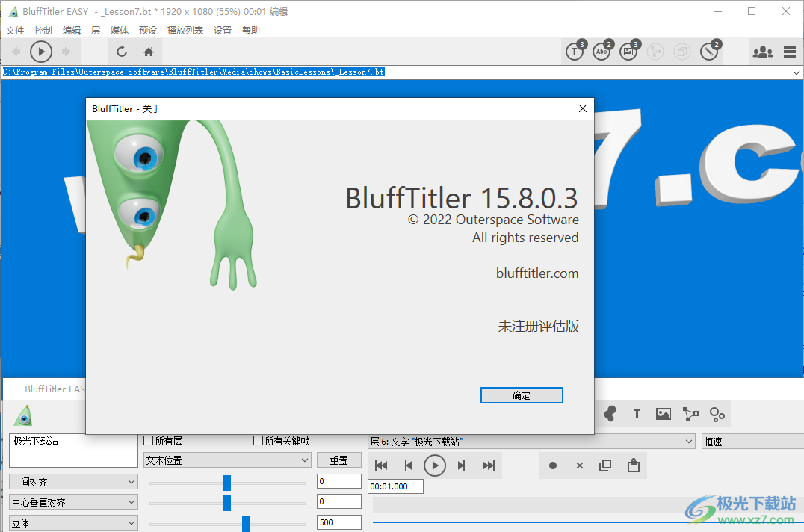Paste keyframe with the clipboard icon

633,465
